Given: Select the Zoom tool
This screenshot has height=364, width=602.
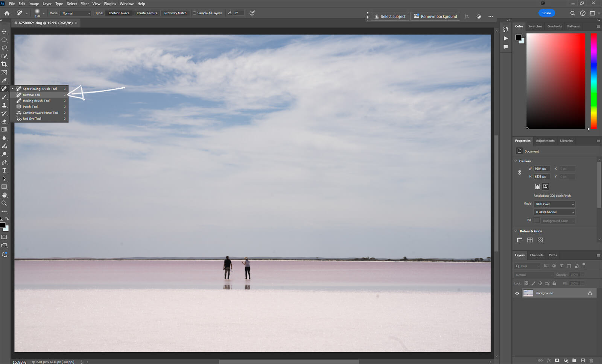Looking at the screenshot, I should coord(4,203).
